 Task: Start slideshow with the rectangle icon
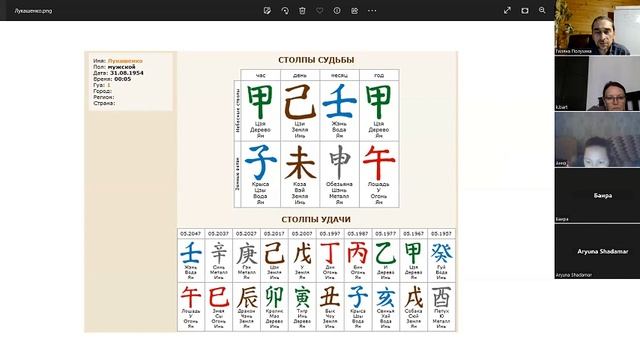524,11
